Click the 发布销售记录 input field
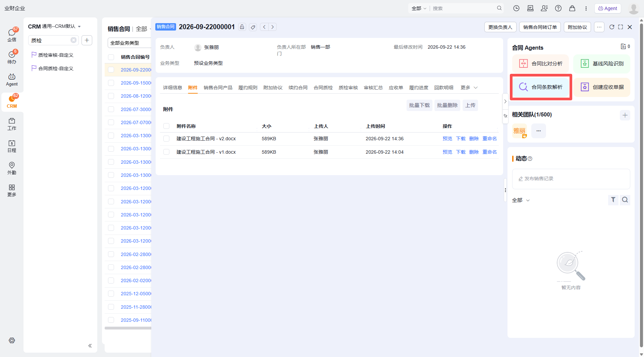The height and width of the screenshot is (357, 644). click(x=571, y=179)
